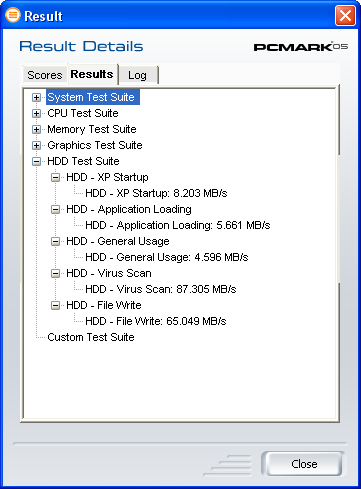The width and height of the screenshot is (361, 489).
Task: Collapse the HDD - General Usage node
Action: click(55, 241)
